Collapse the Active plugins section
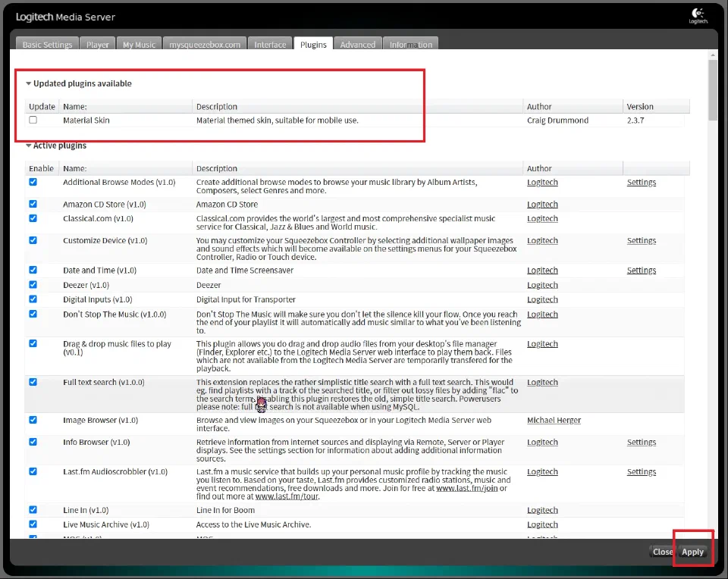 pyautogui.click(x=29, y=146)
